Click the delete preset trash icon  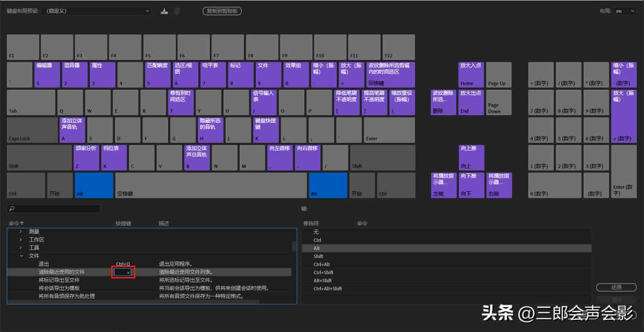(177, 11)
